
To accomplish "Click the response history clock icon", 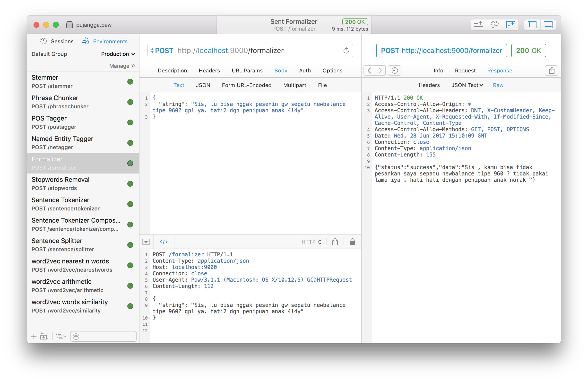I will (x=395, y=71).
